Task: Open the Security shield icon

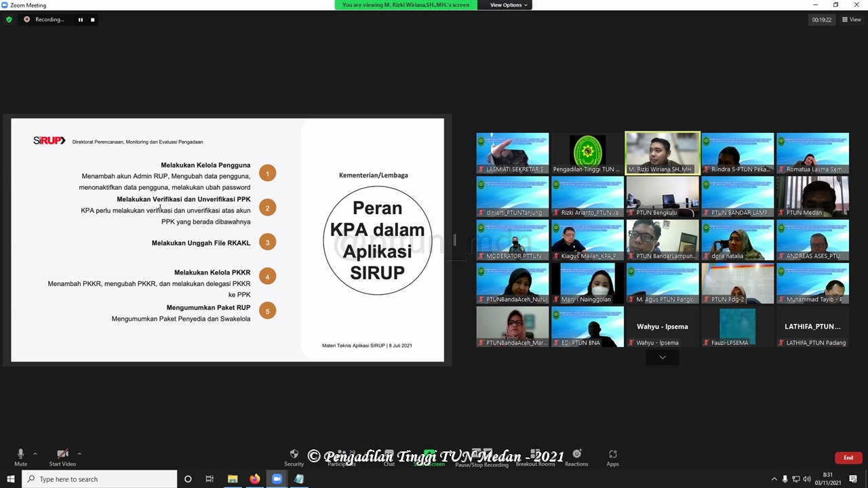Action: [294, 456]
